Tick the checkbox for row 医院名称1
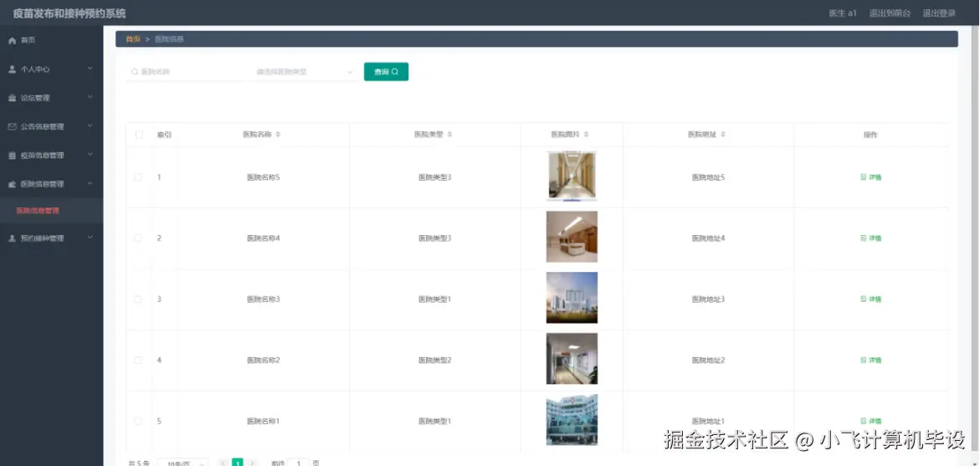 138,421
